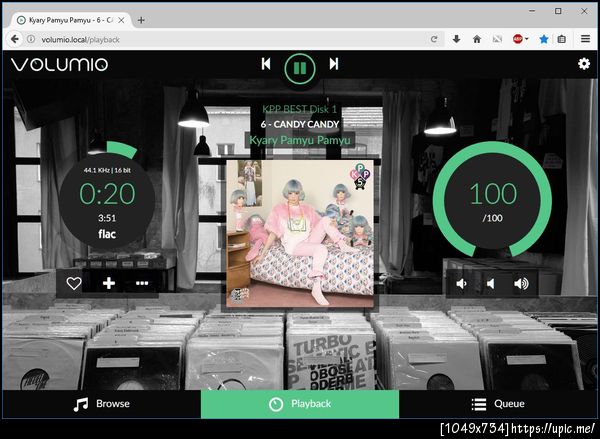The width and height of the screenshot is (600, 439).
Task: Raise volume with the volume up icon
Action: tap(521, 284)
